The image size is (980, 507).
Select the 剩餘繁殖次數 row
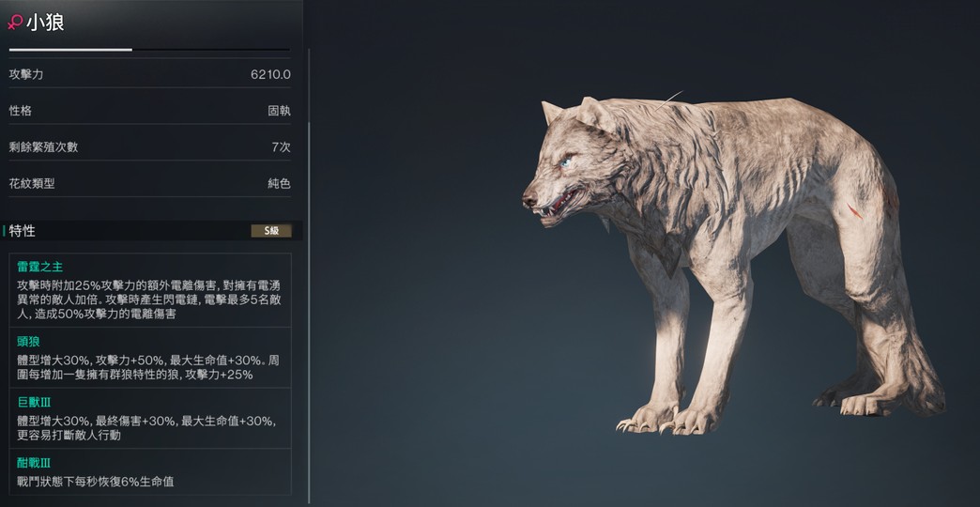coord(150,147)
